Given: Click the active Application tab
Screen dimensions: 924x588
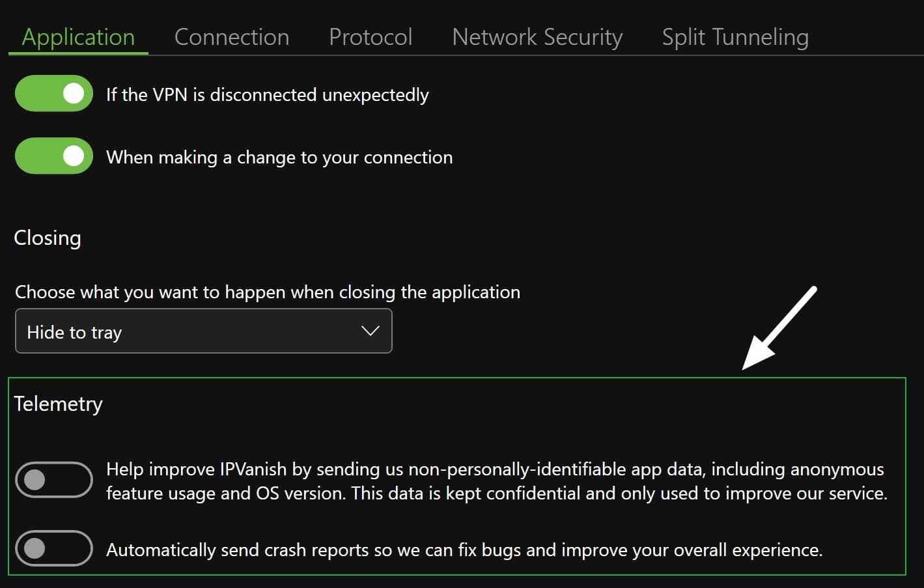Looking at the screenshot, I should (78, 37).
